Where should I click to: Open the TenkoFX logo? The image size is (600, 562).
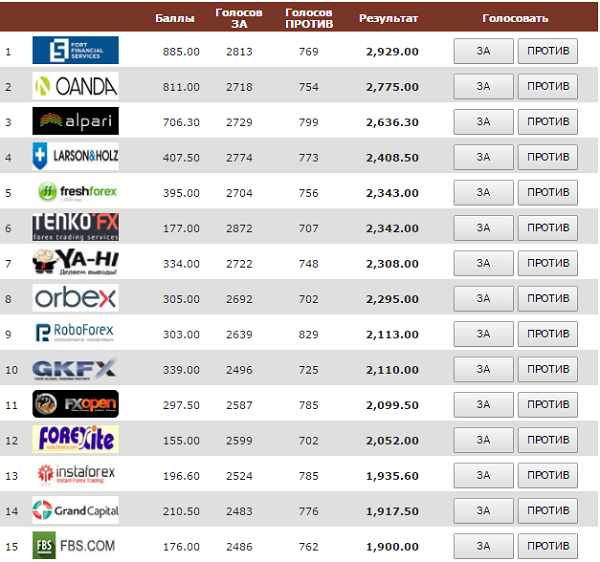pos(75,227)
